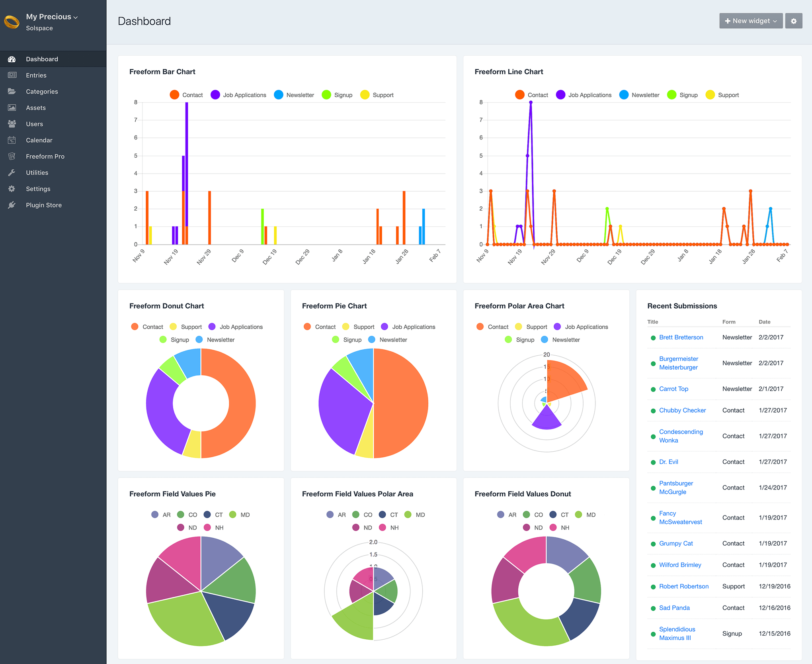Click the New widget button

(751, 21)
